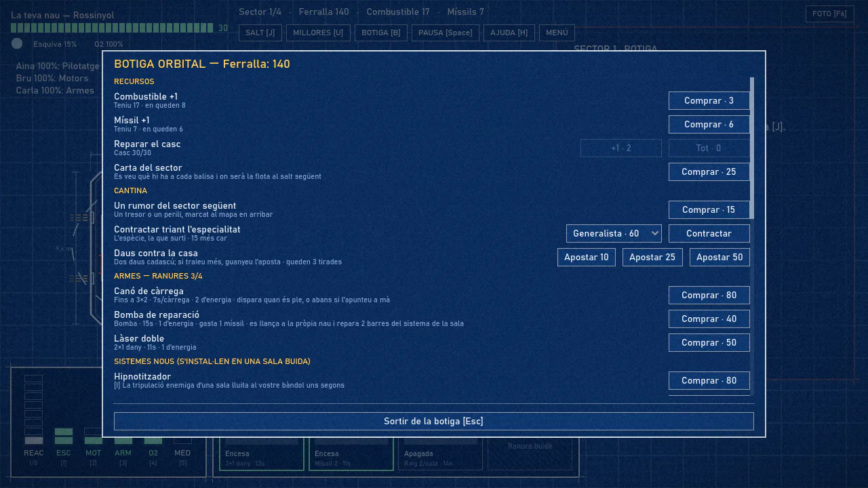Click the empty Ranura buida weapon slot
Image resolution: width=868 pixels, height=488 pixels.
tap(530, 454)
